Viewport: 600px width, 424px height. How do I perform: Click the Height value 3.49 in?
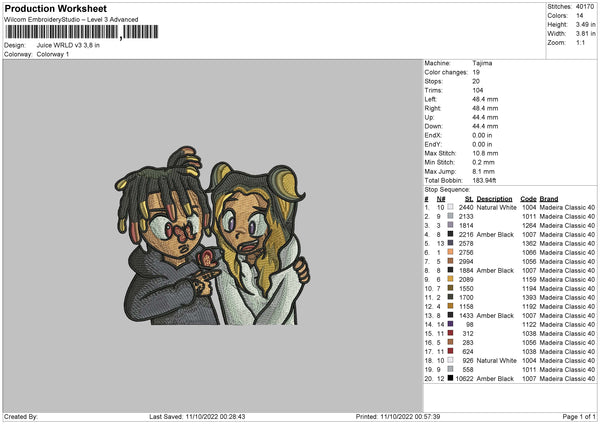tap(585, 24)
